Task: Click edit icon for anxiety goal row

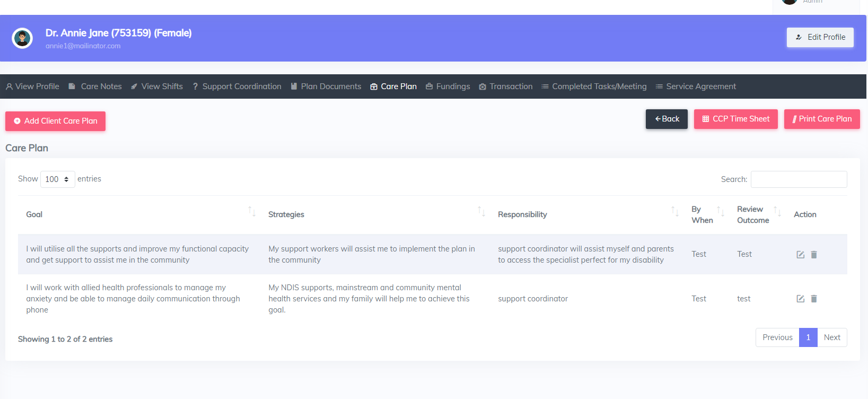Action: pyautogui.click(x=800, y=299)
